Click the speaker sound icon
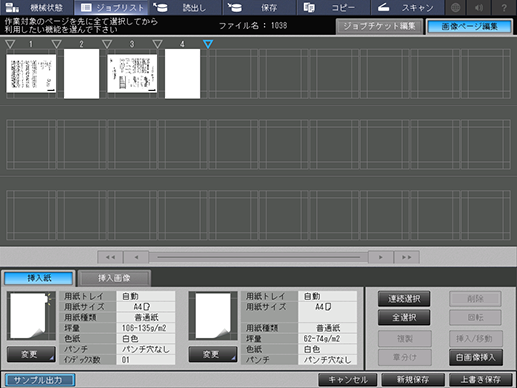The width and height of the screenshot is (517, 388). [x=479, y=7]
